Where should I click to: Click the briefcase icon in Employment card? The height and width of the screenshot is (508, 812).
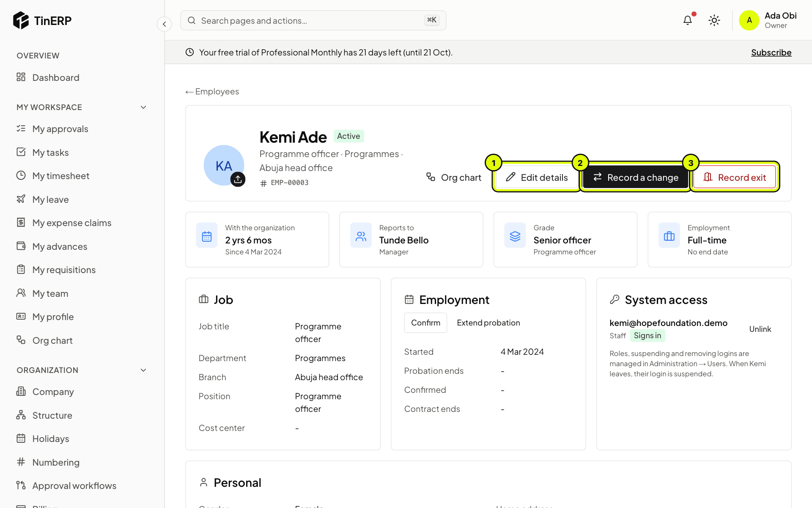[669, 236]
